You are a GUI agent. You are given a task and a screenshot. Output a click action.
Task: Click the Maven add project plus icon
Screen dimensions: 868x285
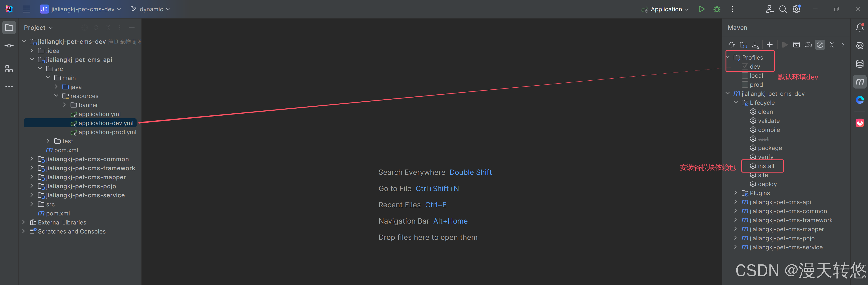tap(770, 45)
